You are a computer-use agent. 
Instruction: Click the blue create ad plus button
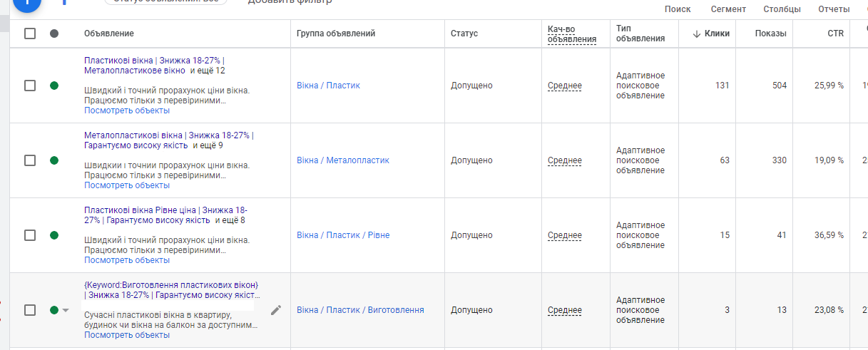pos(26,3)
